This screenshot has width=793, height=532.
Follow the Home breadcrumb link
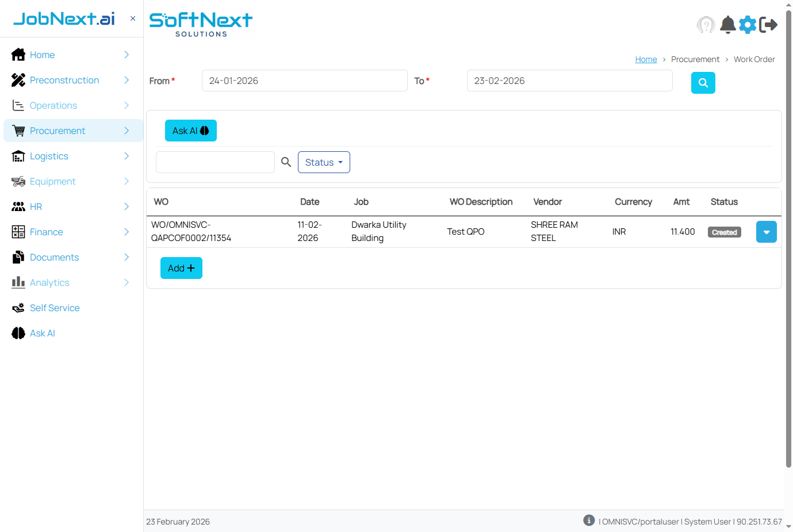click(646, 59)
